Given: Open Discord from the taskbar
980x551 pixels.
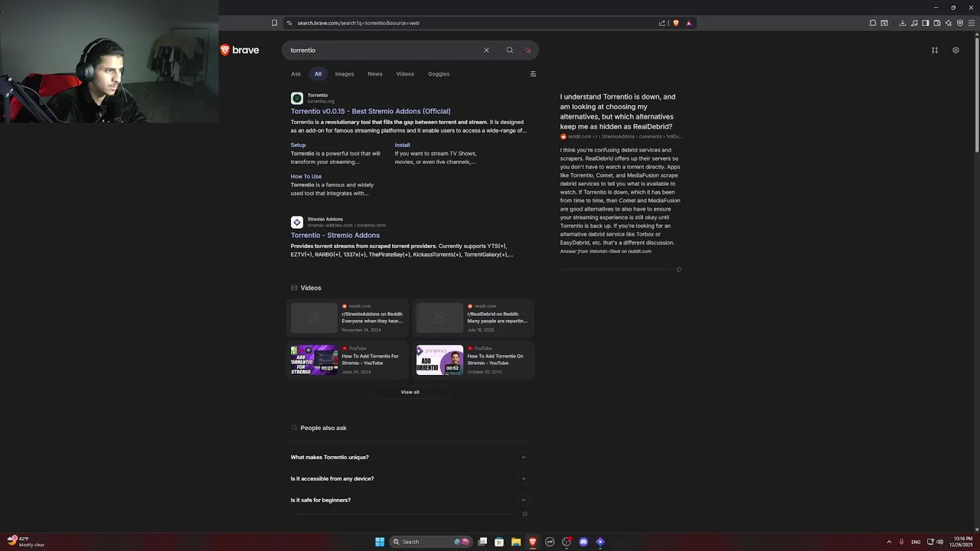Looking at the screenshot, I should click(583, 542).
